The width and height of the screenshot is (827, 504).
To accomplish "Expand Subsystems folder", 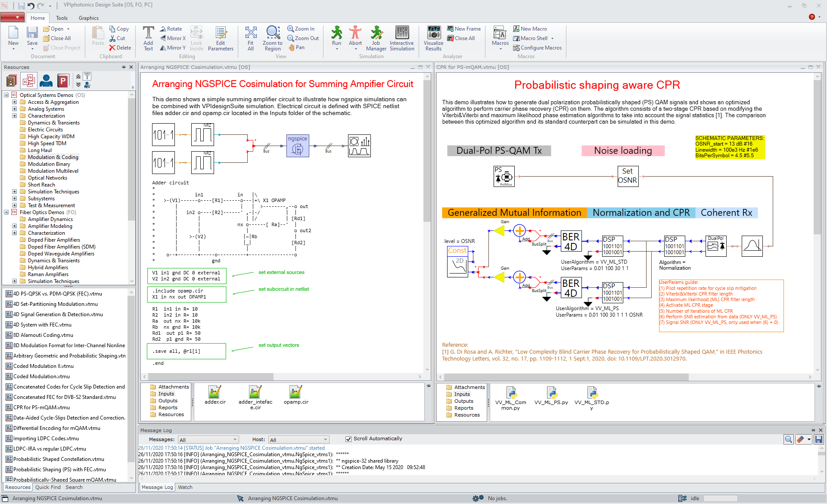I will [14, 199].
